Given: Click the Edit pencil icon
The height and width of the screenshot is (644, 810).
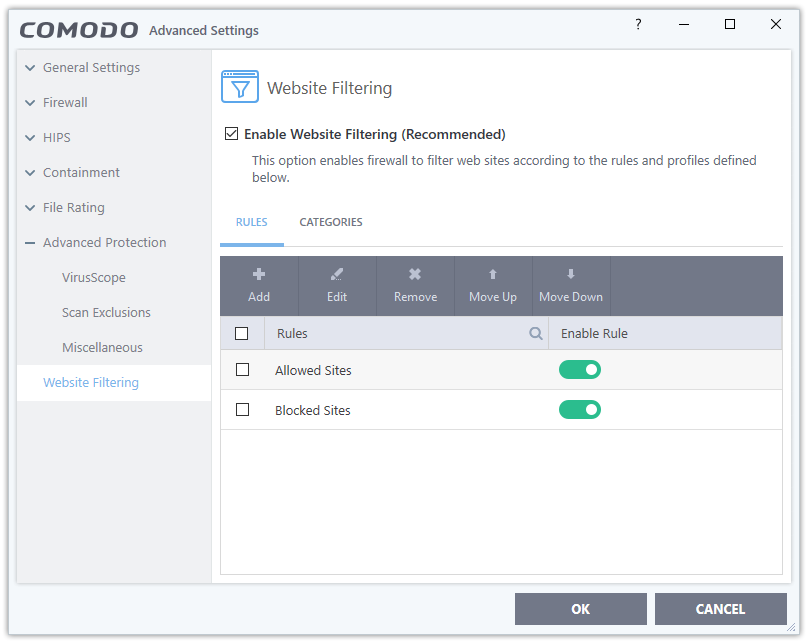Looking at the screenshot, I should 337,275.
